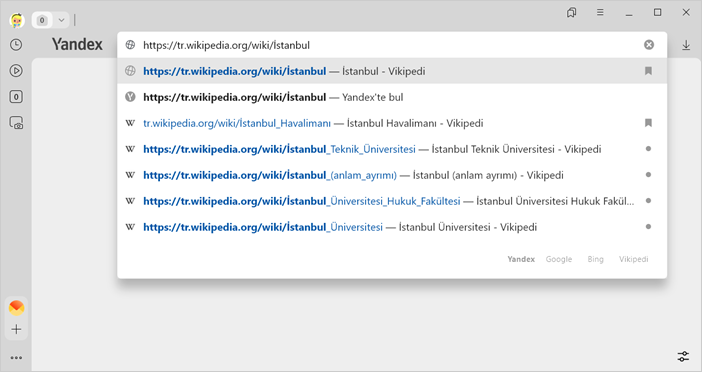This screenshot has height=372, width=702.
Task: Open the Yandex Mail sidebar icon
Action: point(17,308)
